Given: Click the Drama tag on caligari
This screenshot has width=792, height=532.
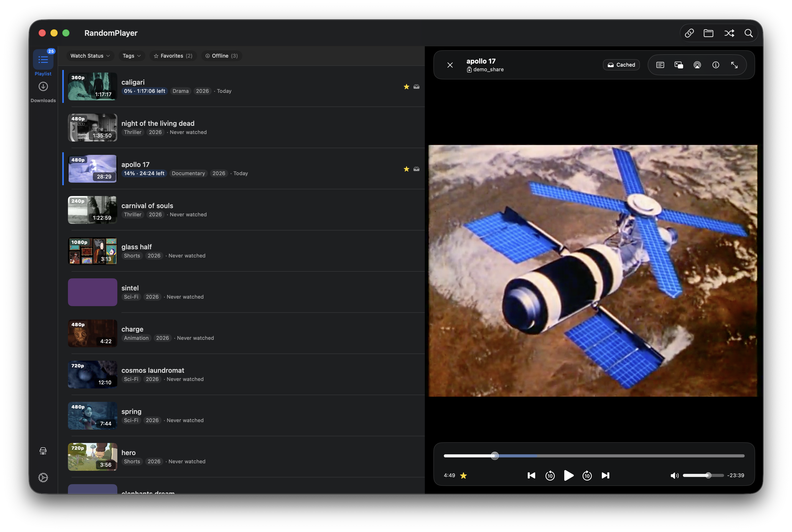Looking at the screenshot, I should (181, 91).
